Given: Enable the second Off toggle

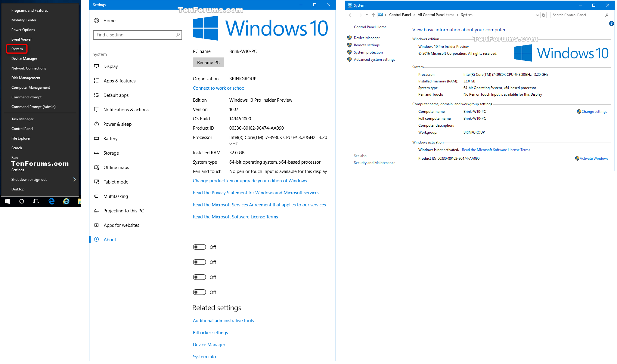Looking at the screenshot, I should pos(199,262).
